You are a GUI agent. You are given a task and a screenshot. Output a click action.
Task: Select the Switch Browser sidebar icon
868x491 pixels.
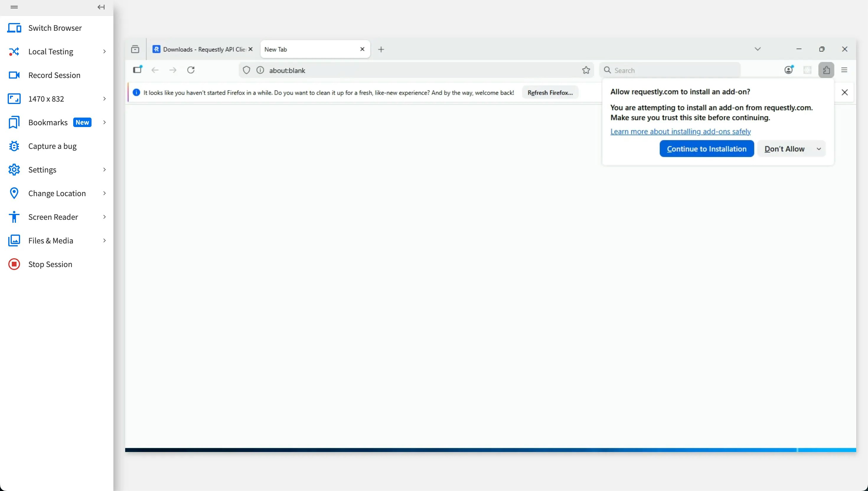[x=14, y=28]
